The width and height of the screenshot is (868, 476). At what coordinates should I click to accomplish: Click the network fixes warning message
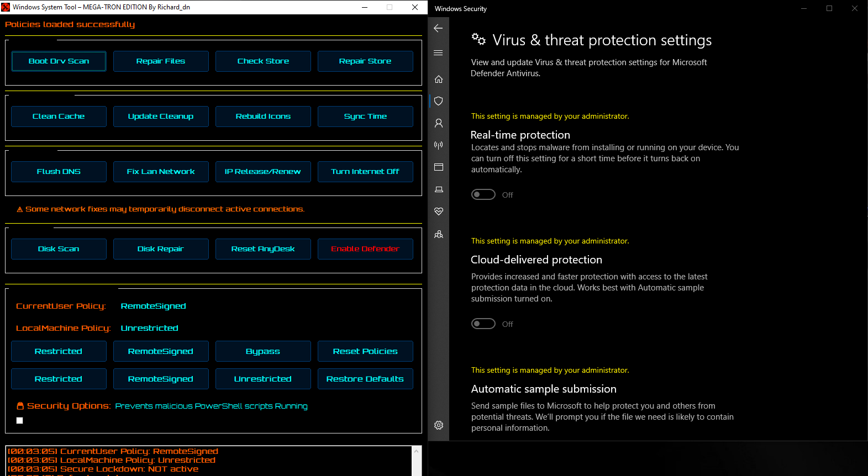[161, 209]
